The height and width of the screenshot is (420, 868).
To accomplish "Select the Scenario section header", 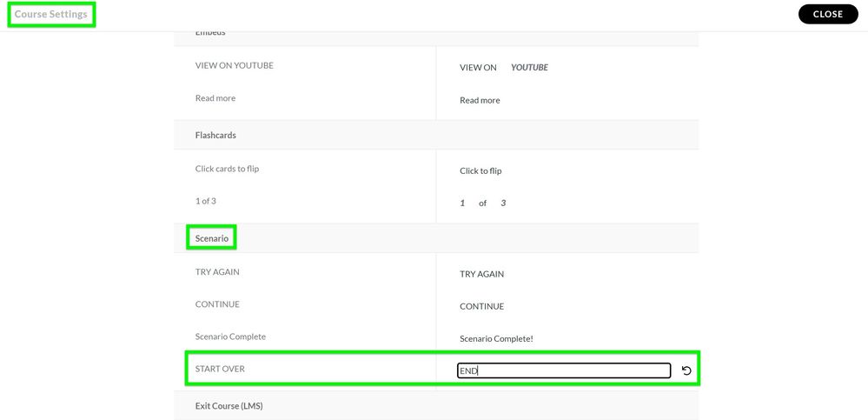I will [212, 238].
